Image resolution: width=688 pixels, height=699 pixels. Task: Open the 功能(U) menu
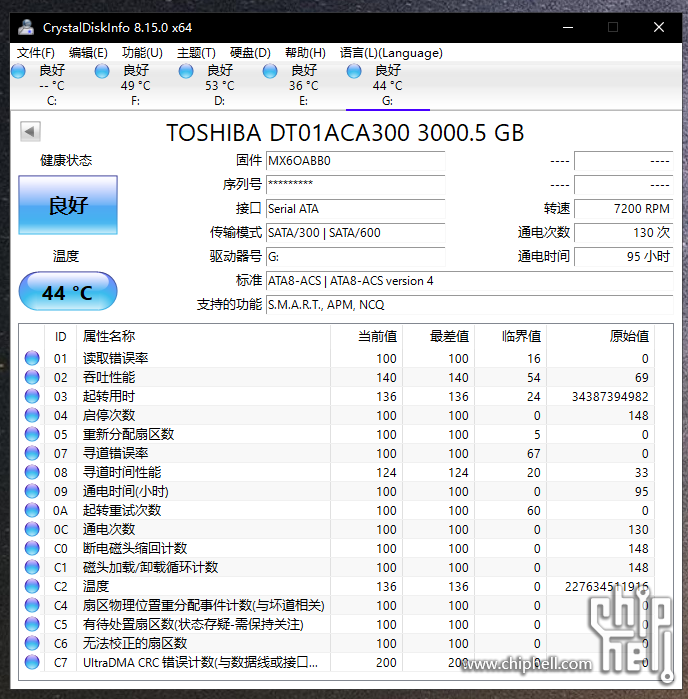pyautogui.click(x=142, y=53)
